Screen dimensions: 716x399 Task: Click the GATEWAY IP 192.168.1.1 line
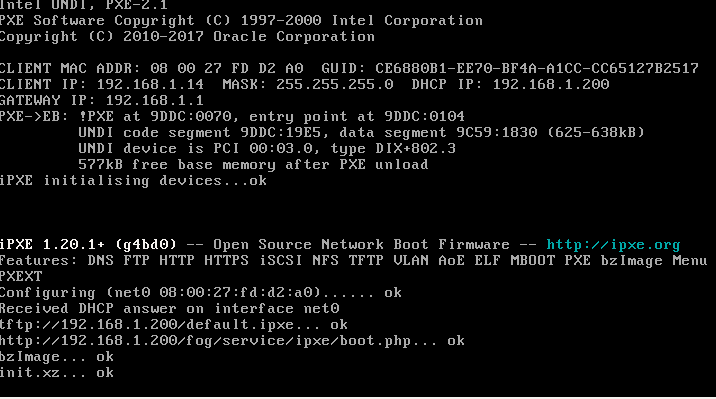101,100
